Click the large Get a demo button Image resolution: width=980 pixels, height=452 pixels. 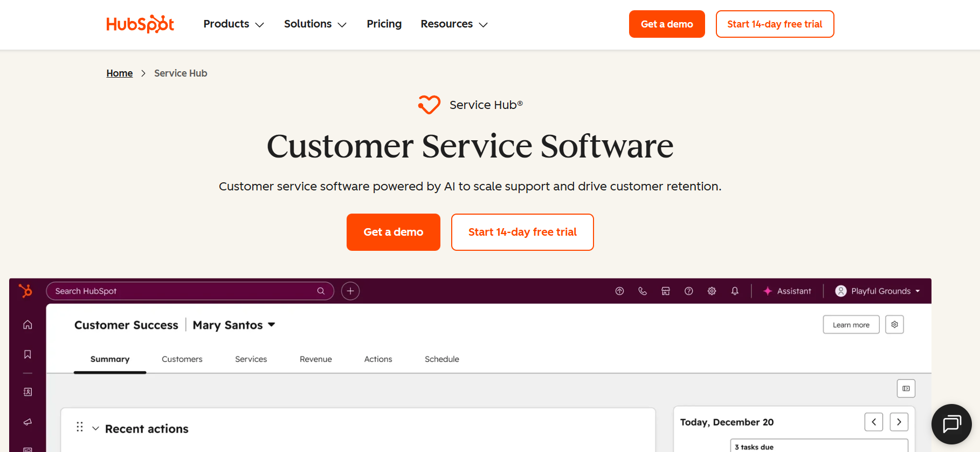pos(394,232)
